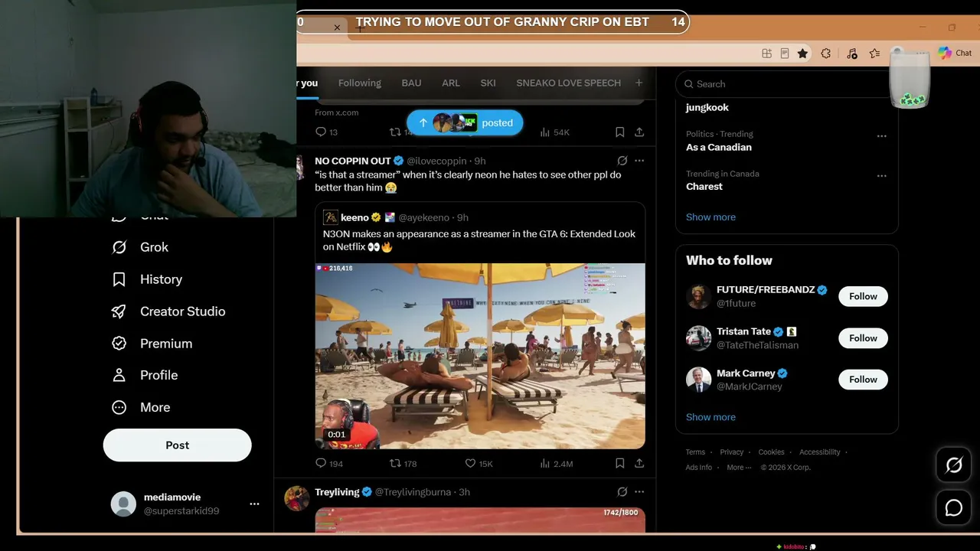Expand the footer More link
Viewport: 980px width, 551px height.
[x=739, y=468]
